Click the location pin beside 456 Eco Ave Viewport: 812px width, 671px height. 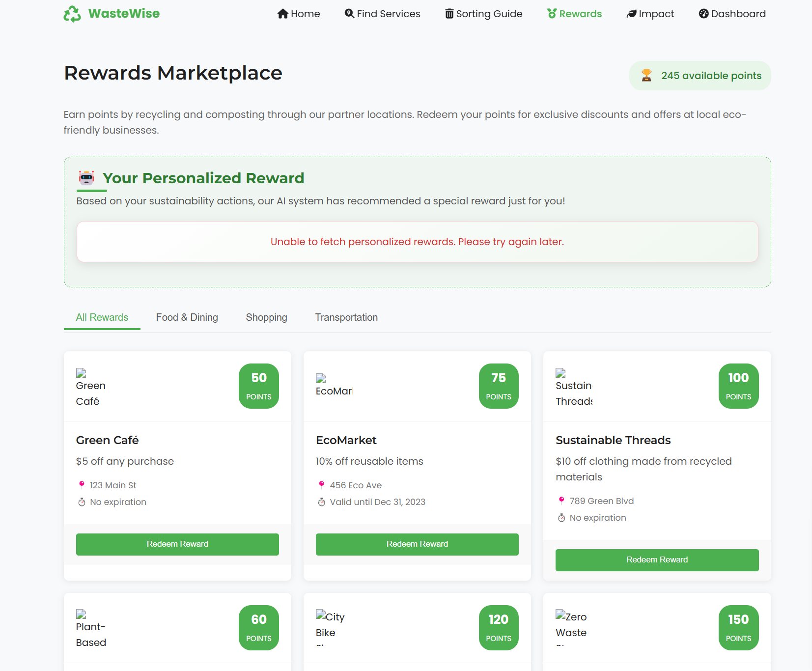[x=322, y=485]
